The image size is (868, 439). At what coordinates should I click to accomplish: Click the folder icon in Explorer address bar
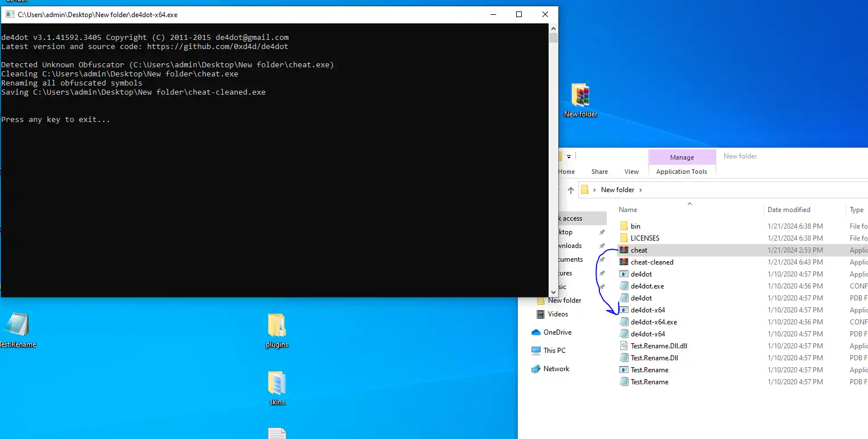pos(585,190)
